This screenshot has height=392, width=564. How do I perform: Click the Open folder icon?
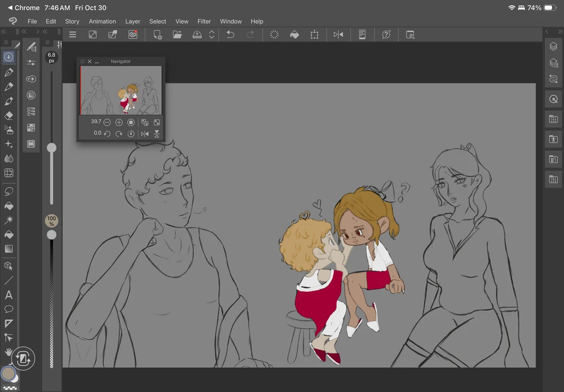click(177, 34)
